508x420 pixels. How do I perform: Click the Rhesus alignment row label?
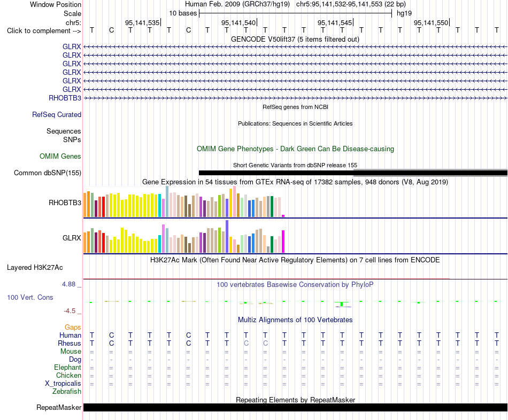pos(70,344)
